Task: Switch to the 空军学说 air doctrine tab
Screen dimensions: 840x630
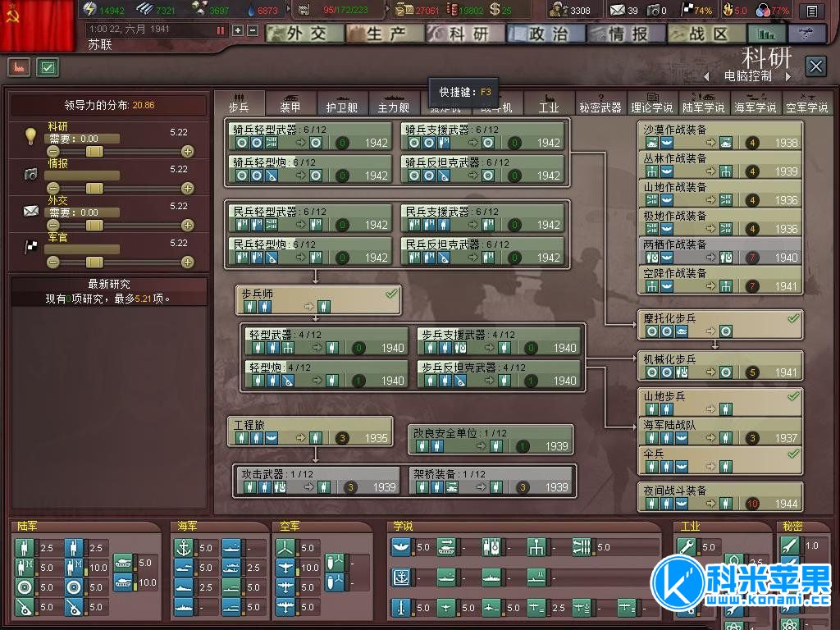Action: pyautogui.click(x=807, y=104)
